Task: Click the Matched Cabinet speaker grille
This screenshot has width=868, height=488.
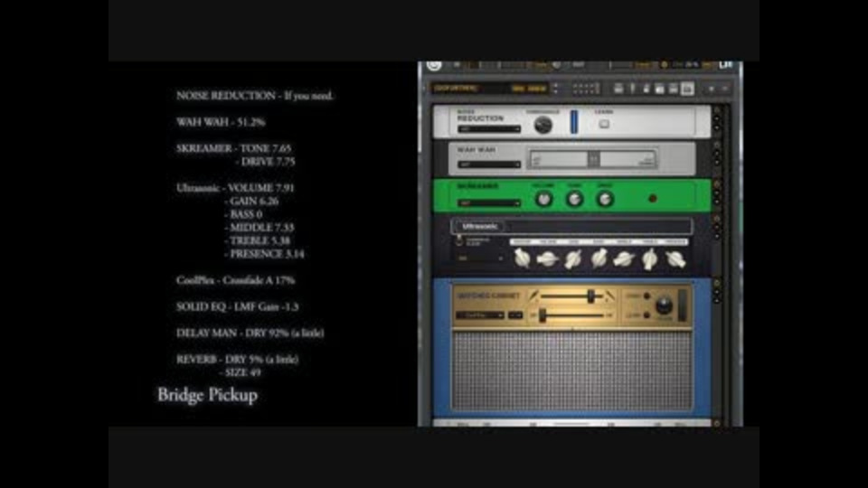Action: coord(572,371)
